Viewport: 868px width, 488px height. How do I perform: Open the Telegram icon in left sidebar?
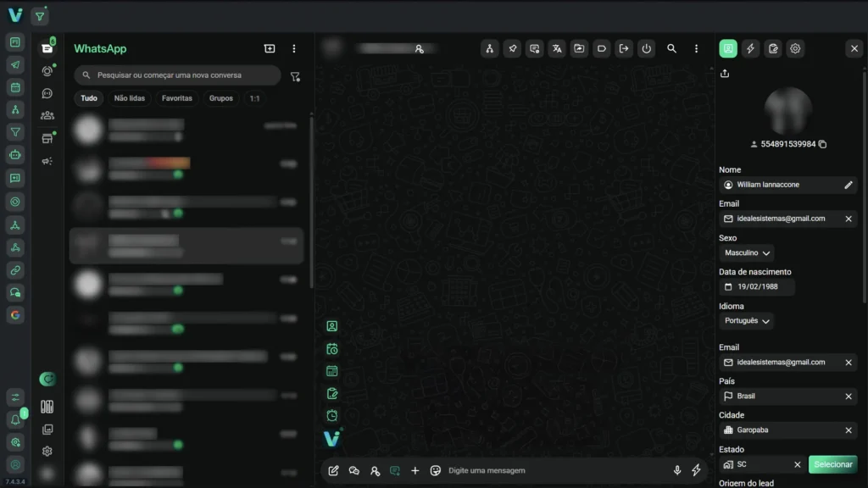click(15, 64)
